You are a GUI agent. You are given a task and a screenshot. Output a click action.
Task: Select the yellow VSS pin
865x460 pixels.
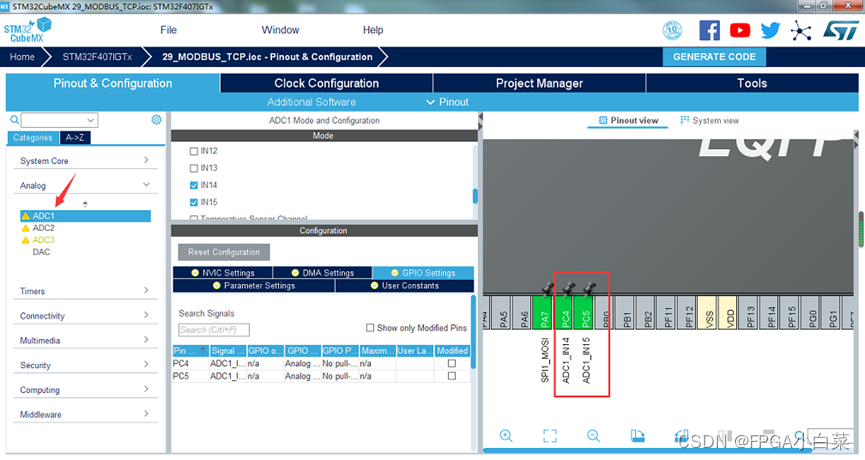[709, 313]
